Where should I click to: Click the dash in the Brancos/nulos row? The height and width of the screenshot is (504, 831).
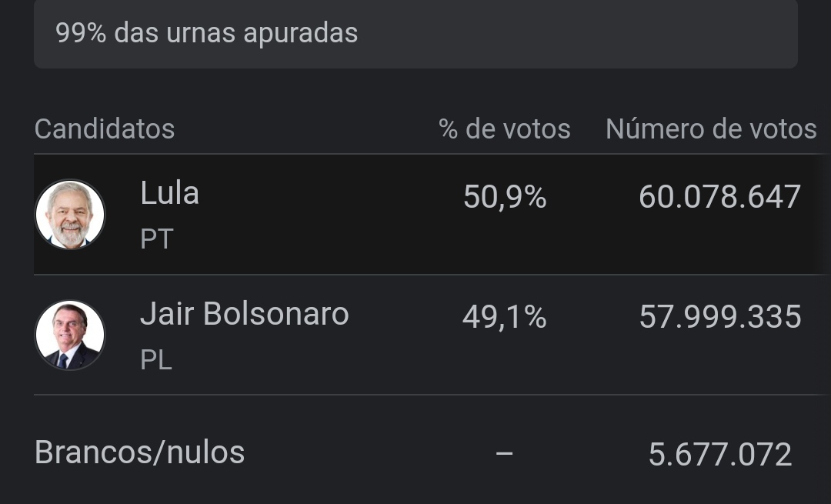click(x=504, y=454)
